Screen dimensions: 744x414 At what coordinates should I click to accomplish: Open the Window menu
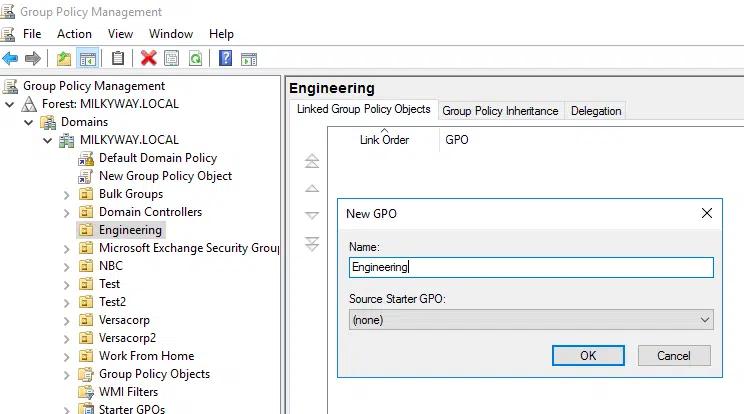(171, 34)
